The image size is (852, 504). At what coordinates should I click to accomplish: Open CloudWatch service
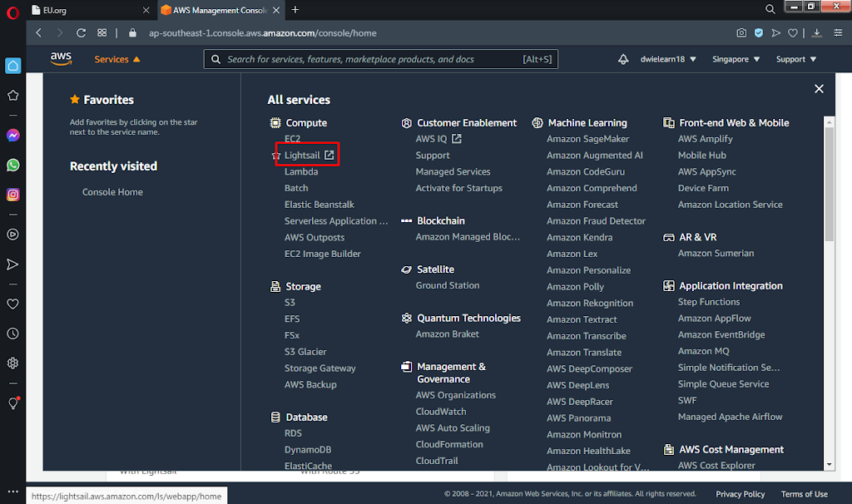coord(441,412)
